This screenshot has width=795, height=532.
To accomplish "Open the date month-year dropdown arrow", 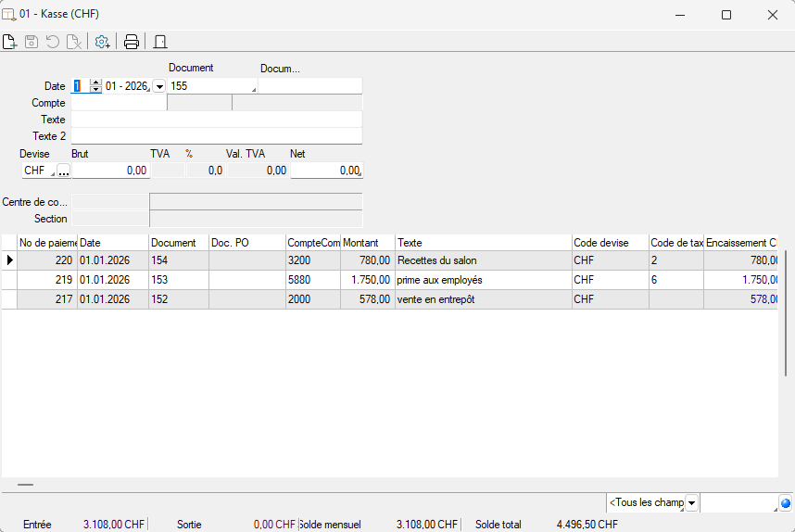I will pos(158,86).
